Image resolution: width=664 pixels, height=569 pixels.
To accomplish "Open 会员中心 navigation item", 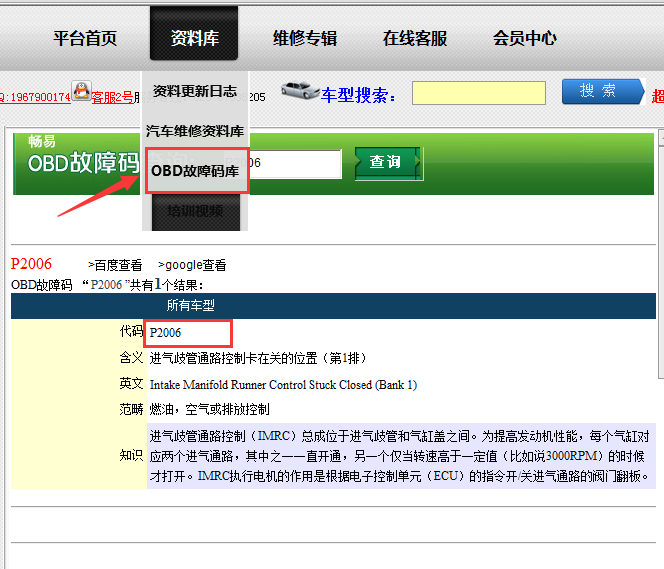I will (525, 38).
